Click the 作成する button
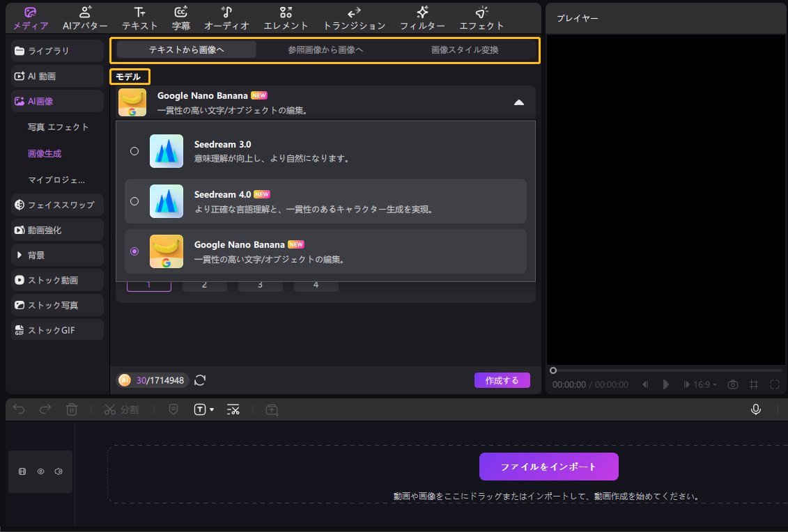 point(502,380)
